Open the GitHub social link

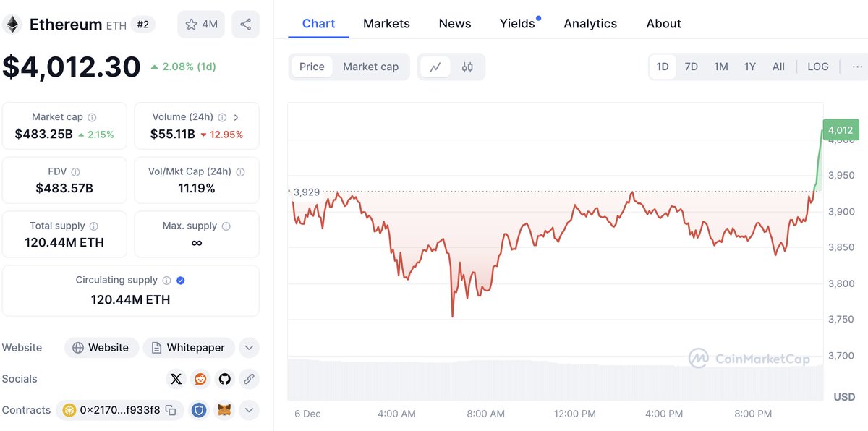(x=225, y=379)
